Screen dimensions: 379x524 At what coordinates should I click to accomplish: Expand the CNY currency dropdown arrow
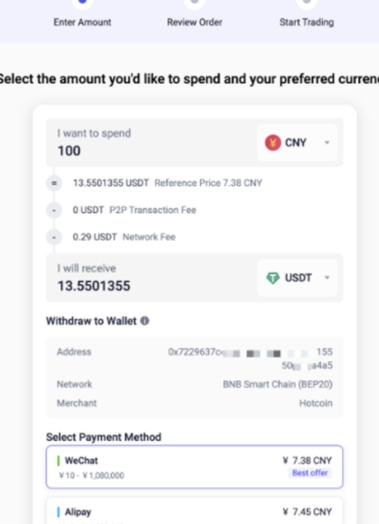pyautogui.click(x=327, y=143)
